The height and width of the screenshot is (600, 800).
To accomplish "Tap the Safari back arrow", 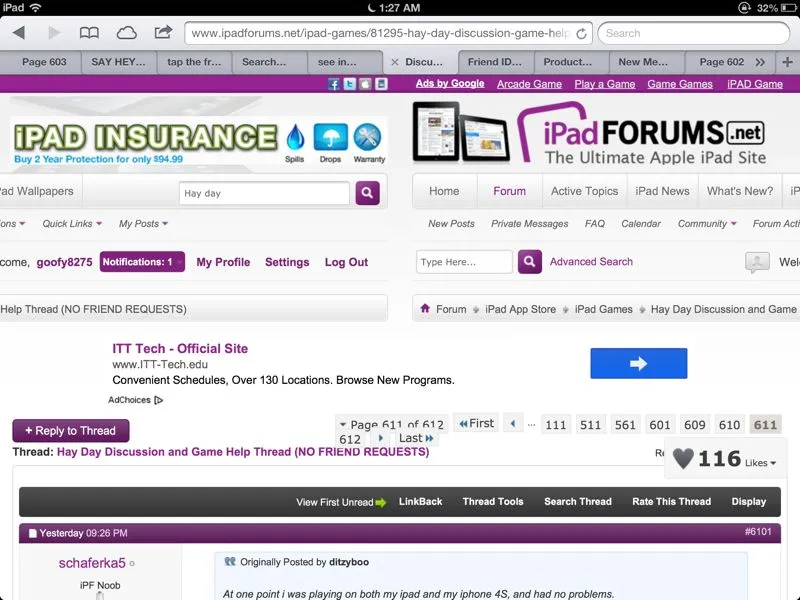I will [19, 33].
